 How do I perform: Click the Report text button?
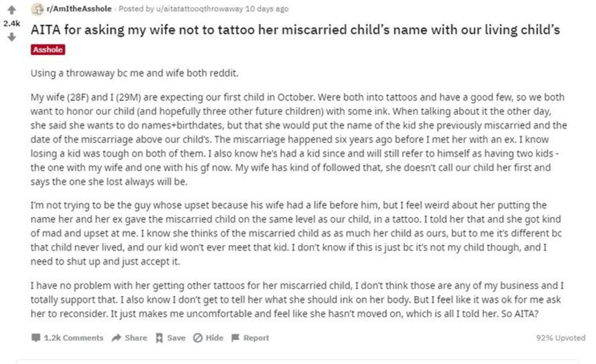tap(256, 338)
